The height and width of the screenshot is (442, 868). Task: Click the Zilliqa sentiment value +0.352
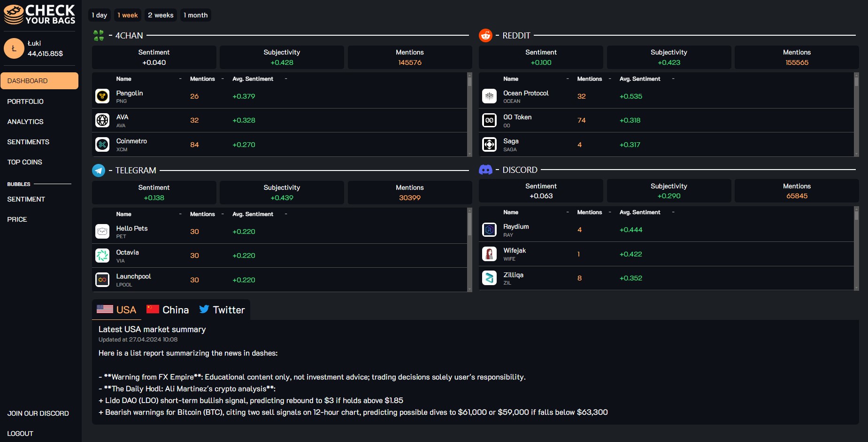click(630, 278)
